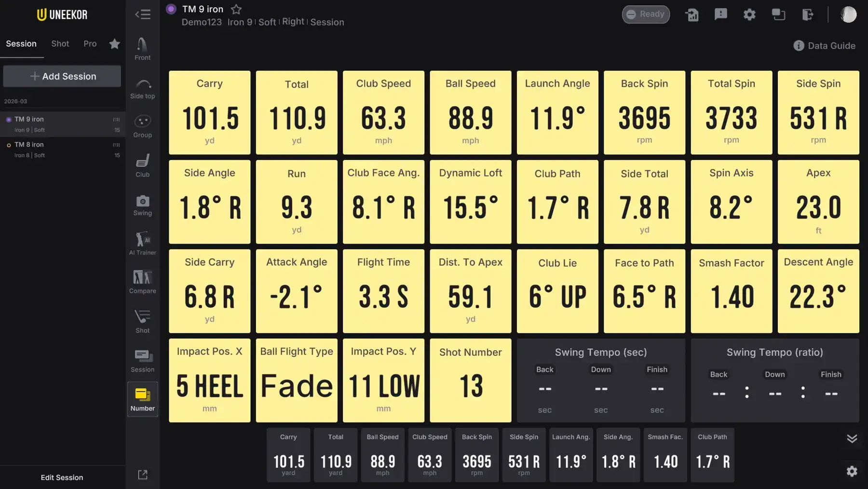This screenshot has height=489, width=868.
Task: Open the feedback alert message icon
Action: [721, 14]
